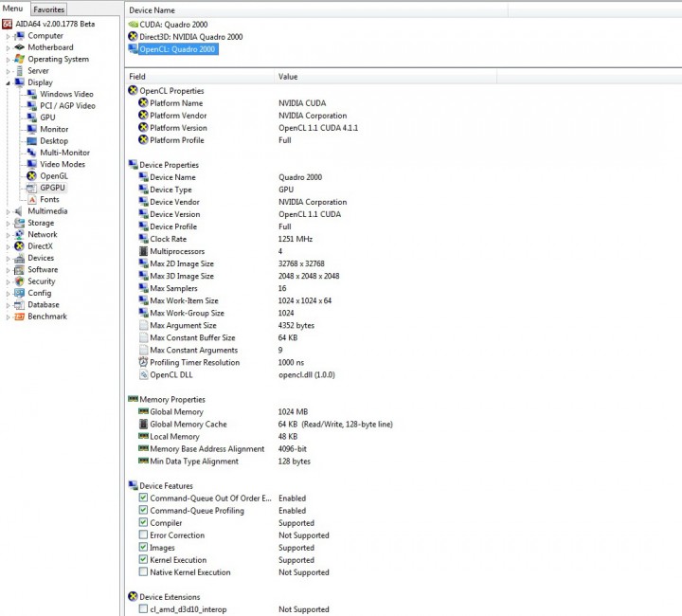Open the Config tree item
The height and width of the screenshot is (616, 682).
[40, 293]
